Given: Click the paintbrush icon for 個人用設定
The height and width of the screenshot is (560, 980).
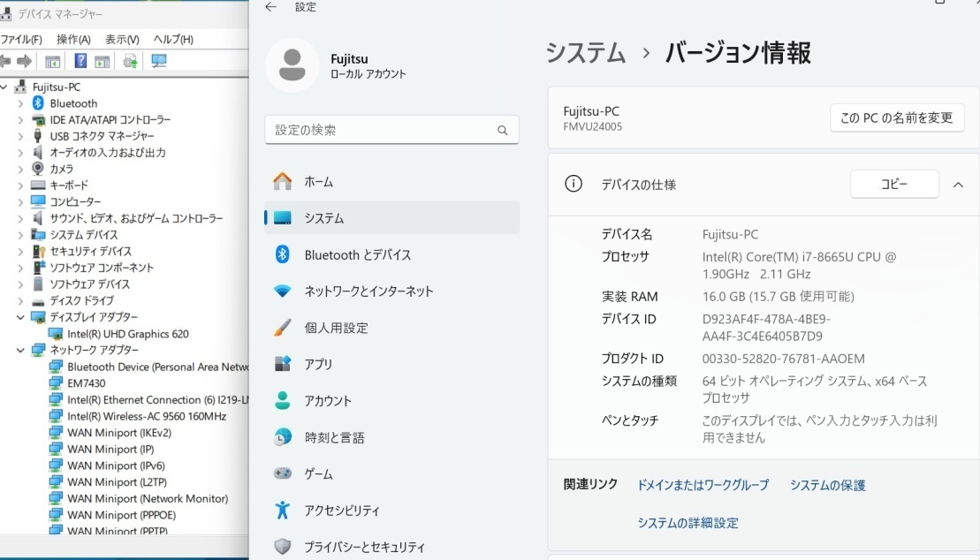Looking at the screenshot, I should [283, 328].
